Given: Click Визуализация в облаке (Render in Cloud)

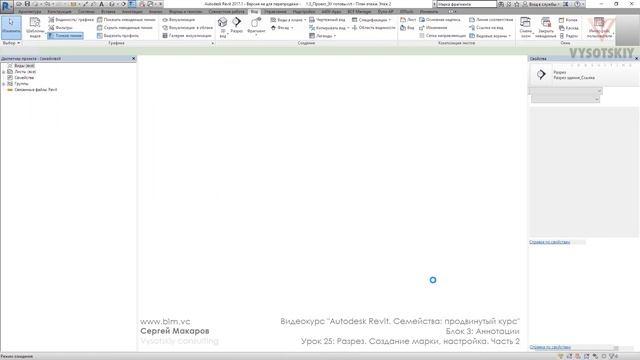Looking at the screenshot, I should (x=188, y=28).
